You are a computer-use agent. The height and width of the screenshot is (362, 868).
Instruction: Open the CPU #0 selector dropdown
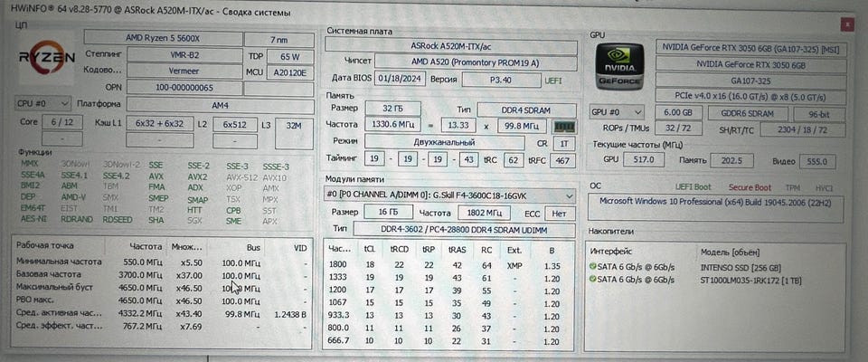[x=42, y=104]
